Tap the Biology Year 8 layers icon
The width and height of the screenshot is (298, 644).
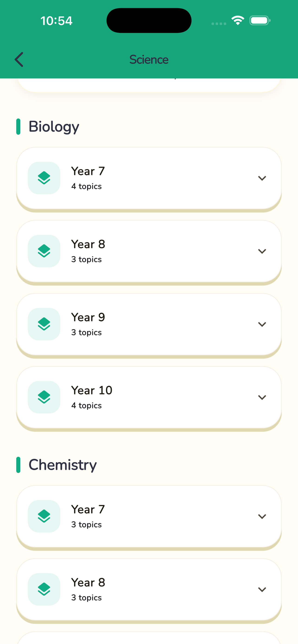click(x=44, y=251)
